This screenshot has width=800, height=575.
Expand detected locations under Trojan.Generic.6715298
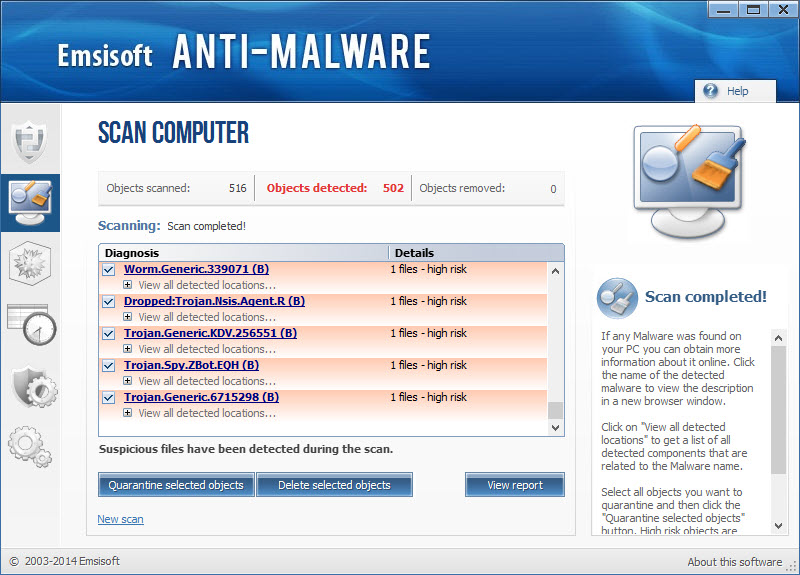click(x=128, y=413)
